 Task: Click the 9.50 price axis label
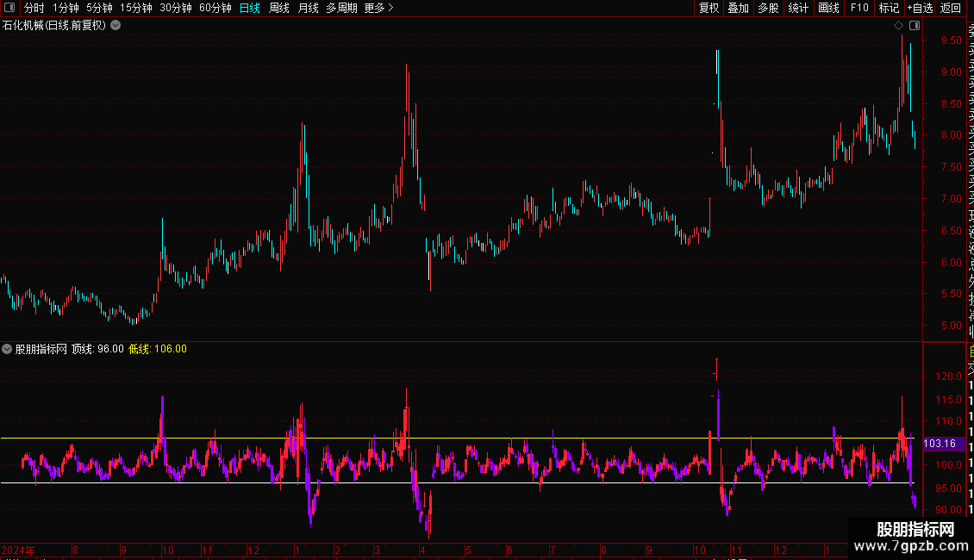point(951,40)
